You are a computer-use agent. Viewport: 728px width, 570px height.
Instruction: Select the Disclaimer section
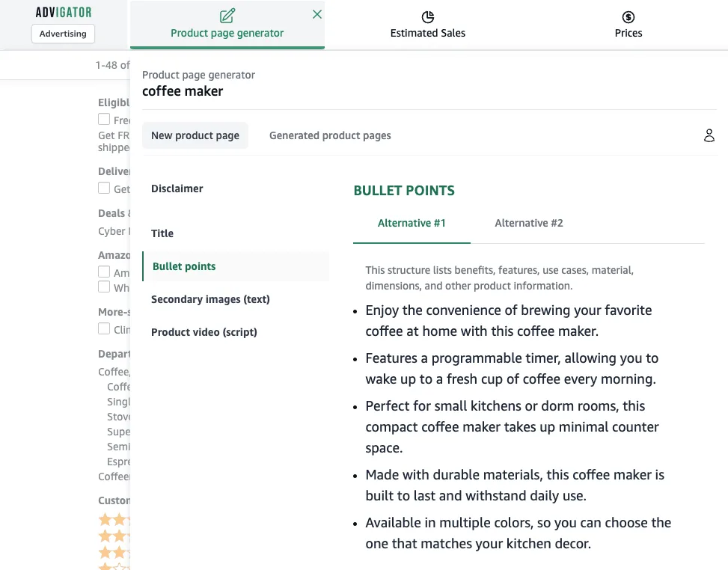pos(177,189)
